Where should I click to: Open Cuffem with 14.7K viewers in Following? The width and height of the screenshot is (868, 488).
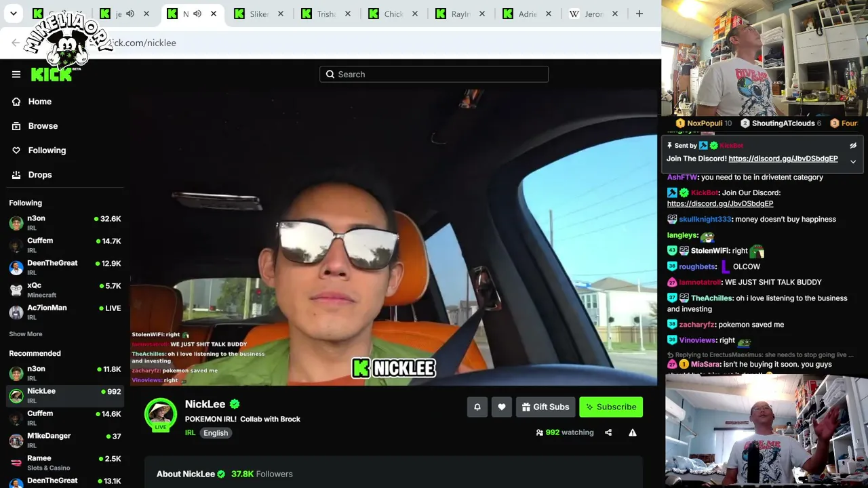click(x=64, y=245)
